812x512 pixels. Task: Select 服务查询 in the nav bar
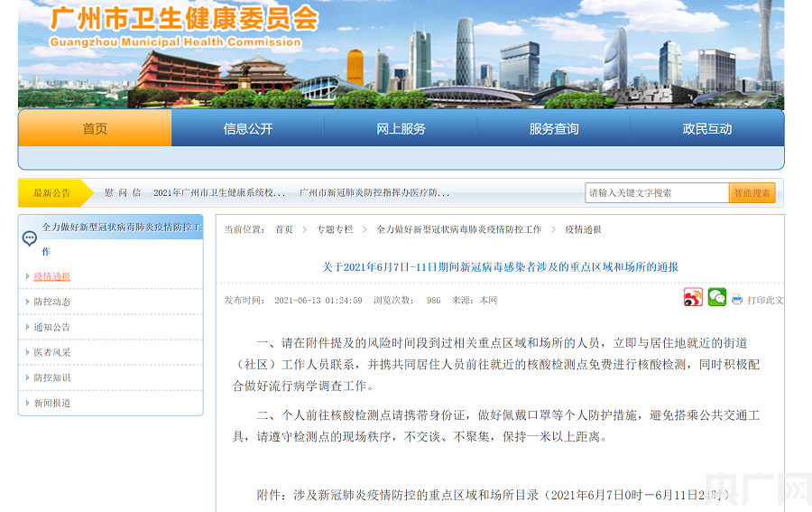click(554, 129)
